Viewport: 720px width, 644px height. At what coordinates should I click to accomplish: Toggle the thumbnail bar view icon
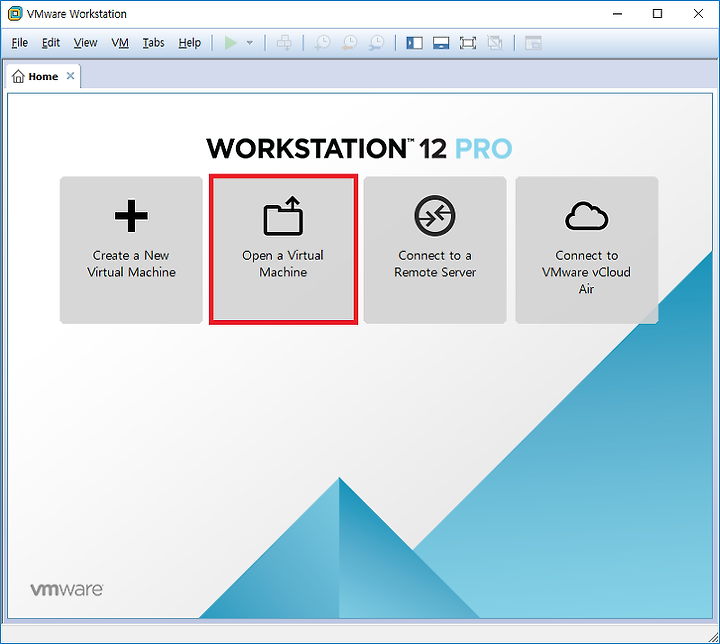point(441,43)
